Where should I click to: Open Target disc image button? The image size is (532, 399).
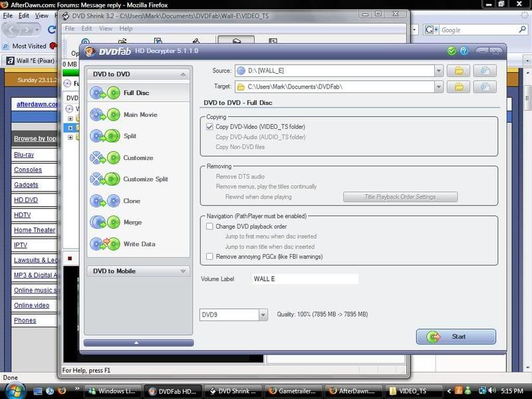coord(485,87)
